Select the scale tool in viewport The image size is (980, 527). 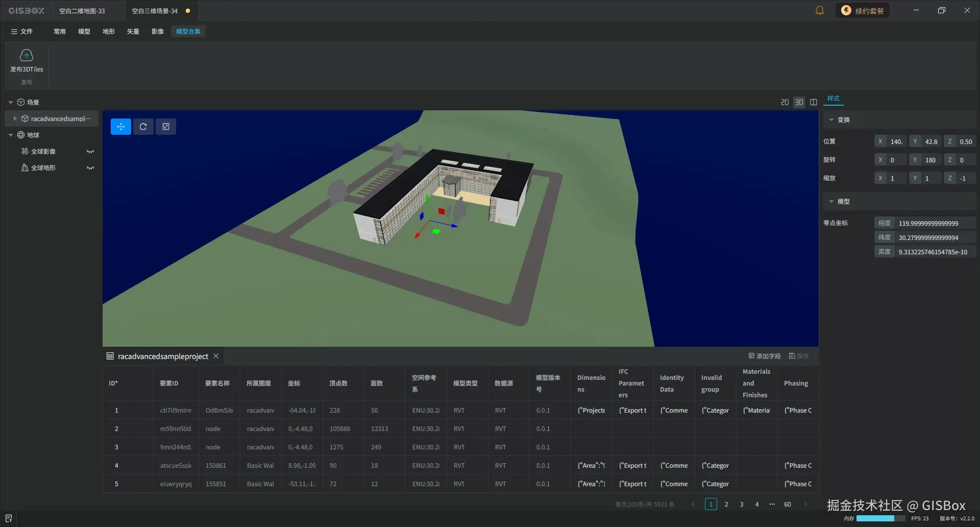click(166, 127)
